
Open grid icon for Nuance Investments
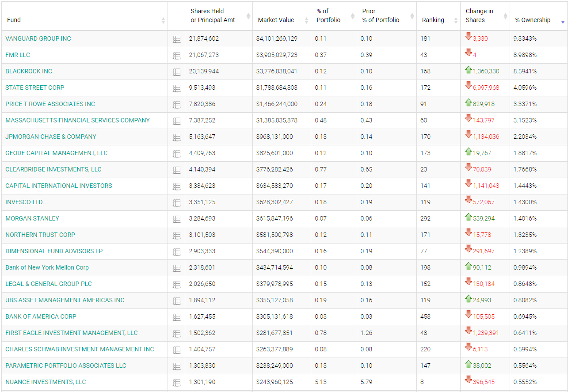177,383
